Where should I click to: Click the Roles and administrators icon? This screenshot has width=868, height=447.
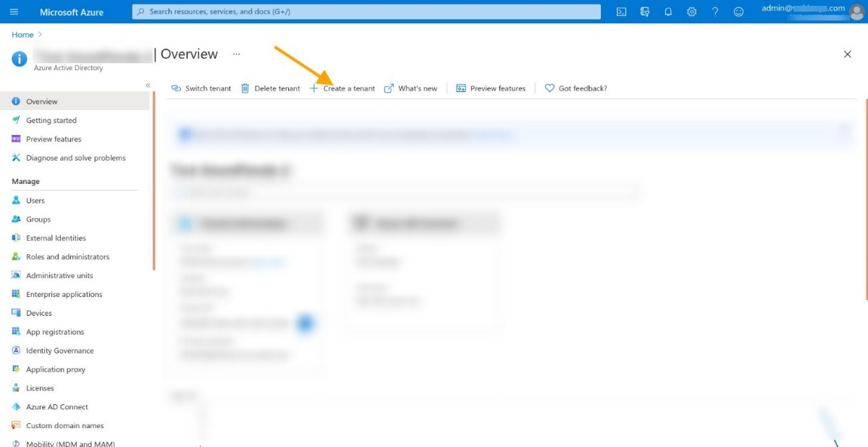click(16, 257)
